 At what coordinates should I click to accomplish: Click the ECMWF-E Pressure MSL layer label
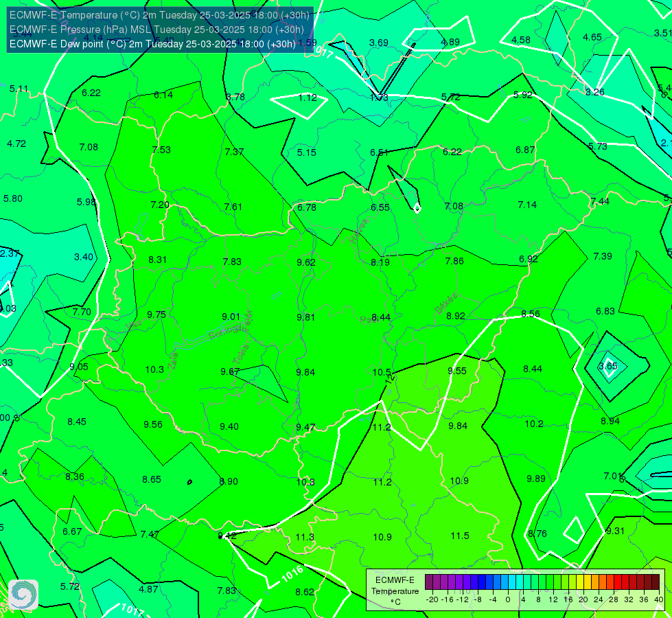coord(157,30)
